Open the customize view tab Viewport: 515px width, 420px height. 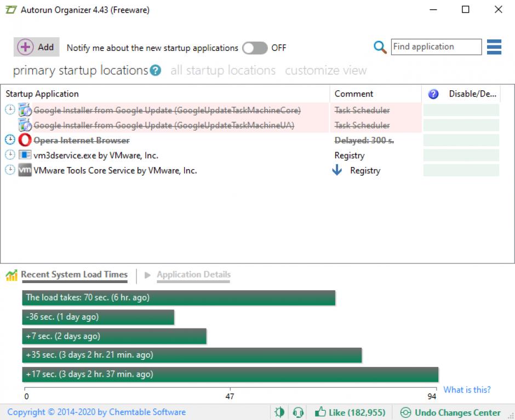tap(325, 70)
